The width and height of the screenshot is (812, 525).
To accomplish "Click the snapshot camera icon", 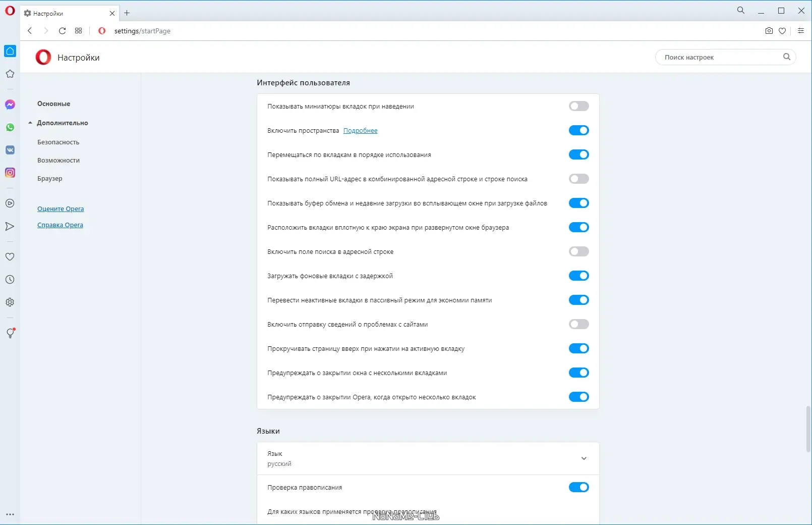I will [x=769, y=31].
